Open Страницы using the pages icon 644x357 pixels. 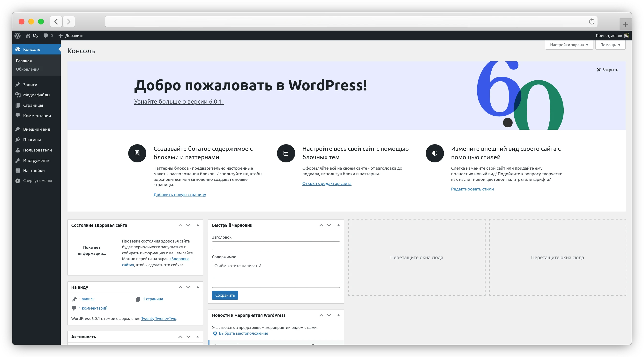tap(18, 105)
